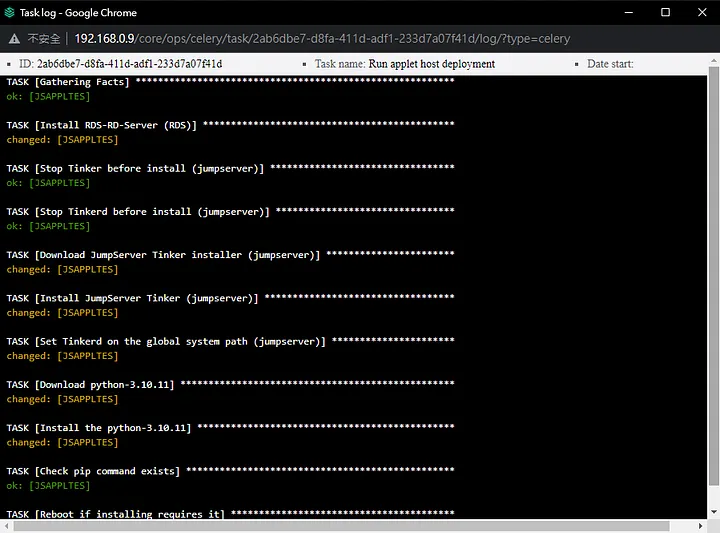
Task: Click the task ID text 2ab6dbe7
Action: [129, 64]
